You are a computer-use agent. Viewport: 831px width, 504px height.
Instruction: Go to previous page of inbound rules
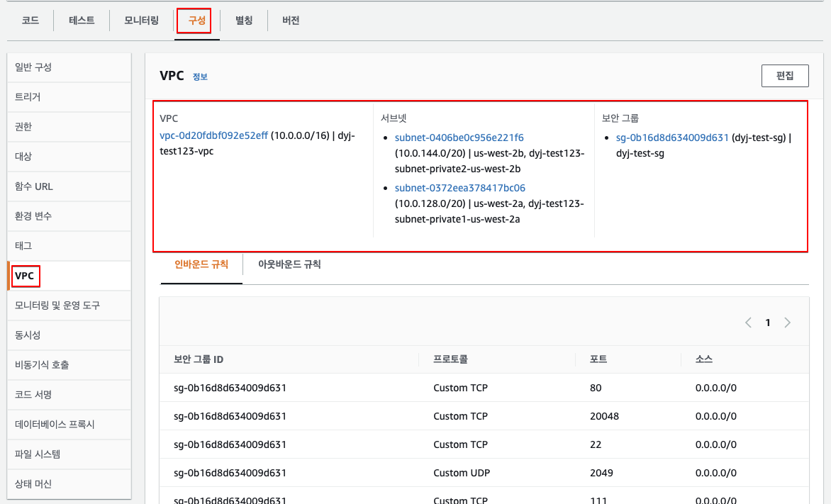click(x=748, y=323)
